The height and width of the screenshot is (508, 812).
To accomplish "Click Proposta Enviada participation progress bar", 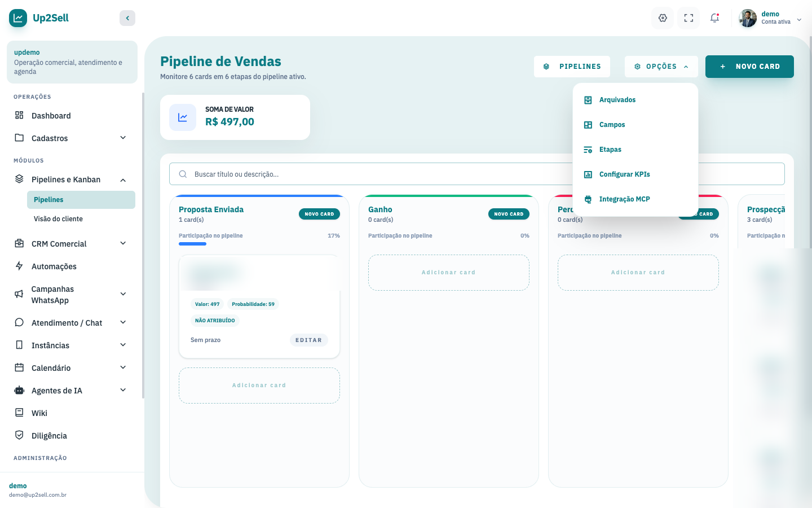I will click(x=259, y=244).
